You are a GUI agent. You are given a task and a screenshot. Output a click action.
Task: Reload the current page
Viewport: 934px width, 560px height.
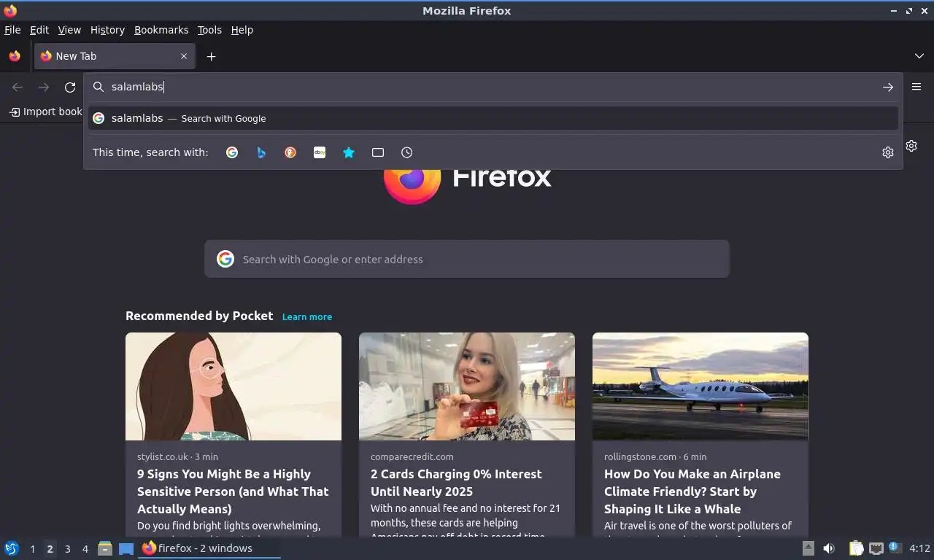click(x=70, y=87)
